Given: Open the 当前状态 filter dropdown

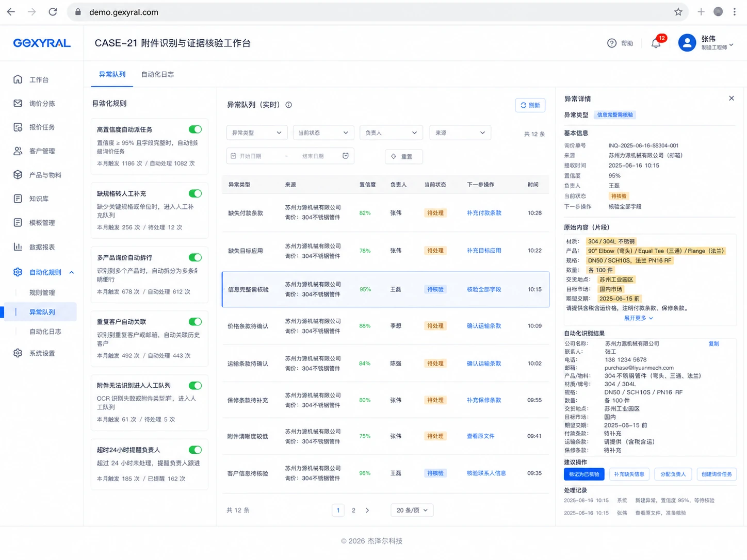Looking at the screenshot, I should click(323, 133).
